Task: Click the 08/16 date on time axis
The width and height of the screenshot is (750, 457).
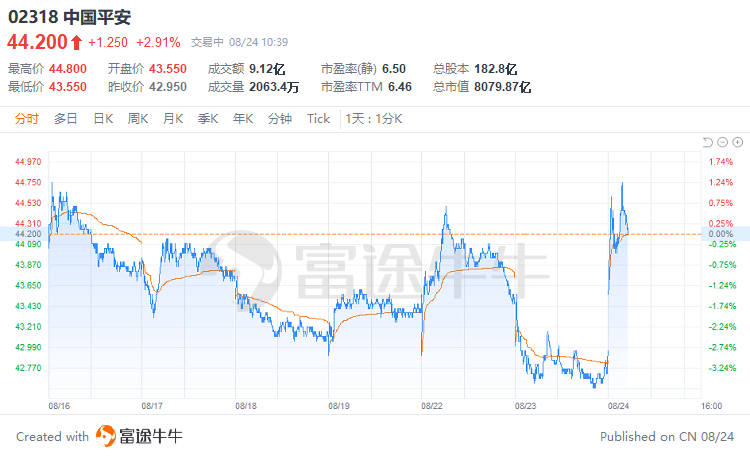Action: [59, 406]
